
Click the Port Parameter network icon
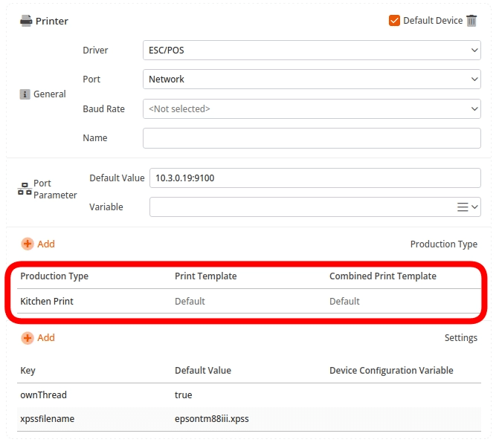[x=25, y=189]
